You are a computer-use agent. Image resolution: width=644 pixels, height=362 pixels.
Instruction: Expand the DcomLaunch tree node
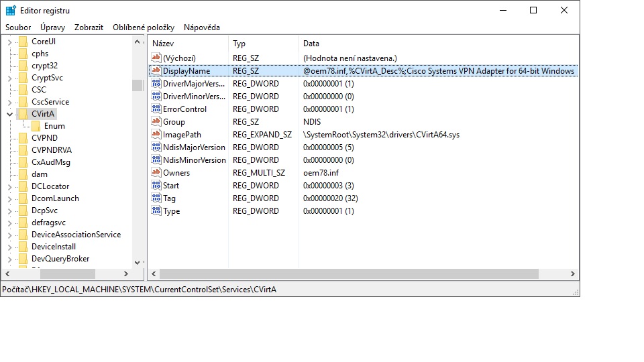[x=9, y=198]
